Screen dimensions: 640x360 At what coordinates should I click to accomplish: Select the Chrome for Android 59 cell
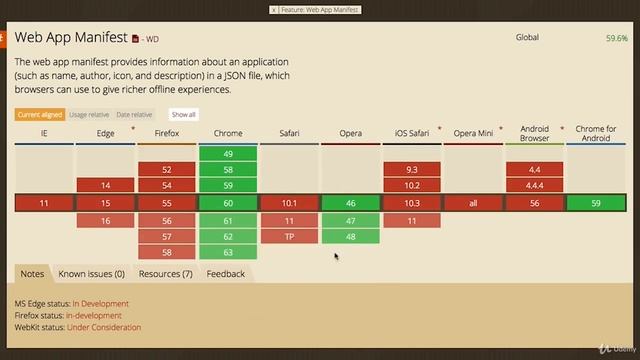click(596, 203)
